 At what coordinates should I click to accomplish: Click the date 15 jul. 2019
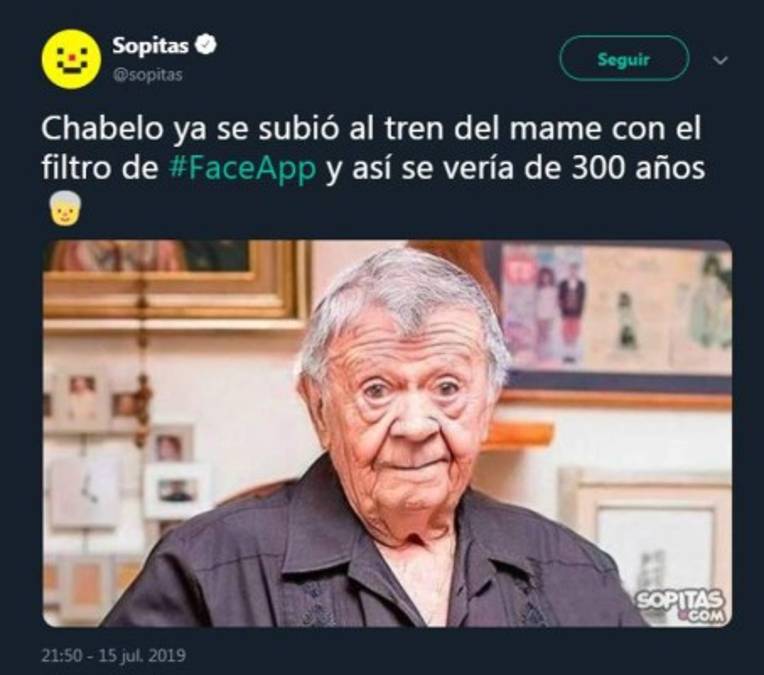click(142, 655)
